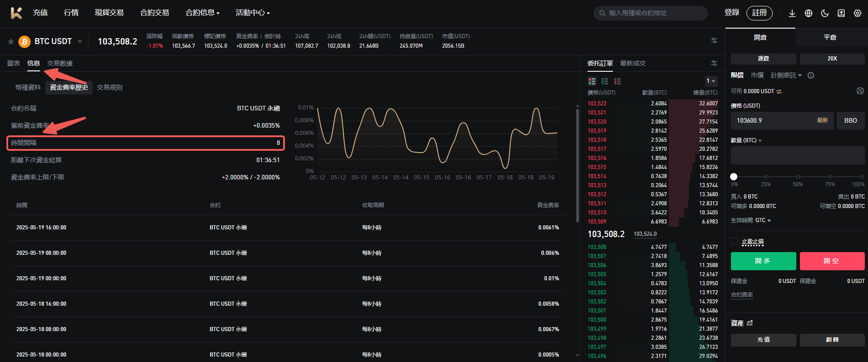Image resolution: width=868 pixels, height=362 pixels.
Task: Toggle dark mode with moon icon
Action: [824, 13]
